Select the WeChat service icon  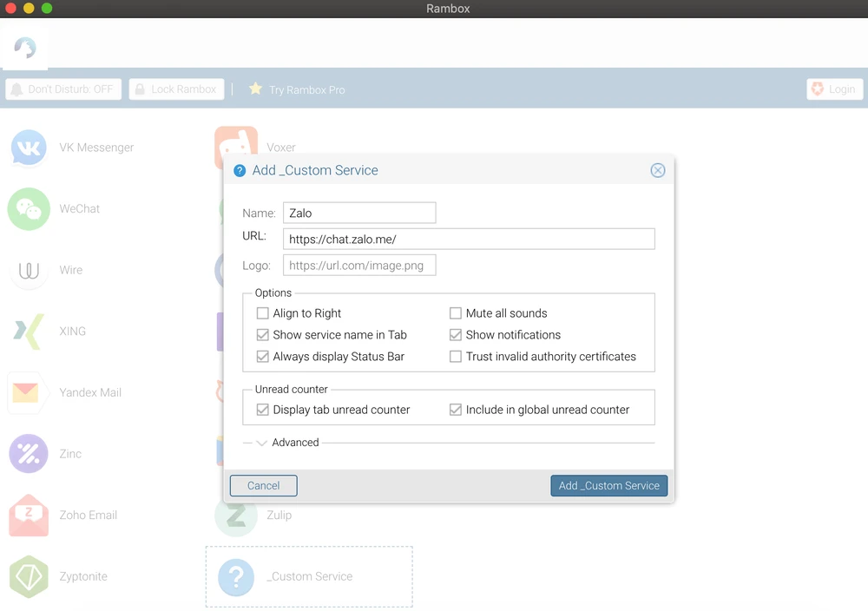[x=29, y=209]
